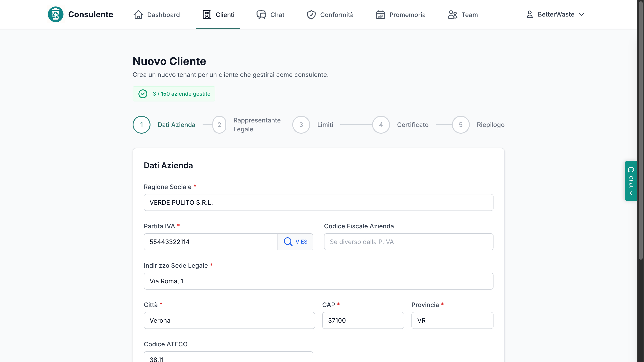This screenshot has width=644, height=362.
Task: Click the Consulente brand title
Action: pos(91,15)
